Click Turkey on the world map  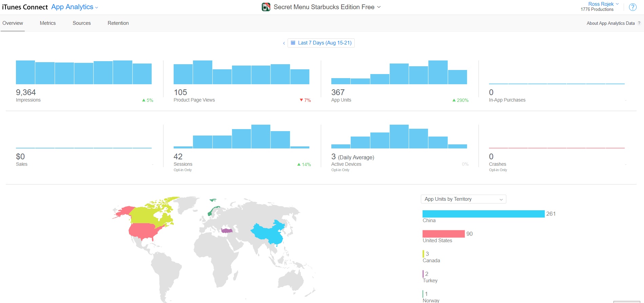(227, 231)
